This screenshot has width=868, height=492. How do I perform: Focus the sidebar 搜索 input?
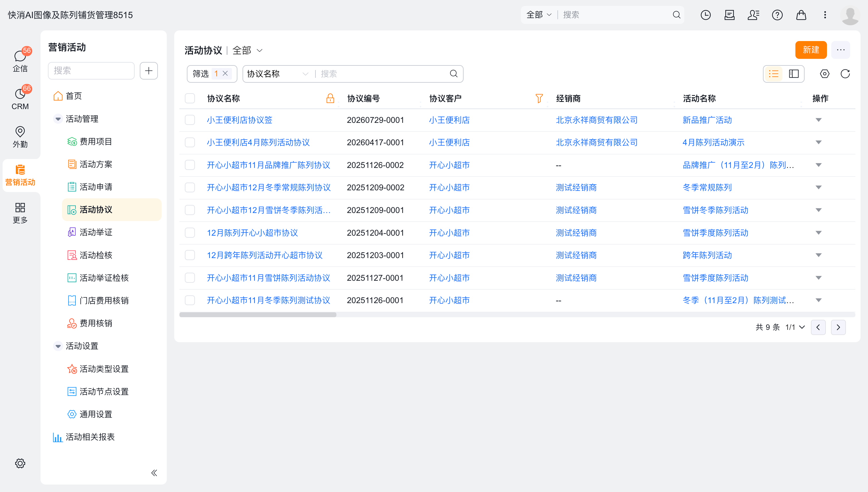(91, 71)
